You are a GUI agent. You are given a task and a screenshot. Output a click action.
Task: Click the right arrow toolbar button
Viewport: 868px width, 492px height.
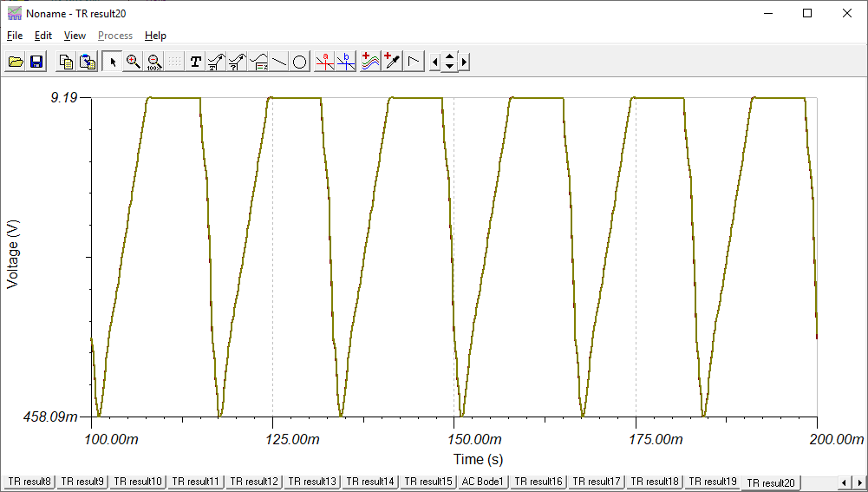[x=464, y=62]
